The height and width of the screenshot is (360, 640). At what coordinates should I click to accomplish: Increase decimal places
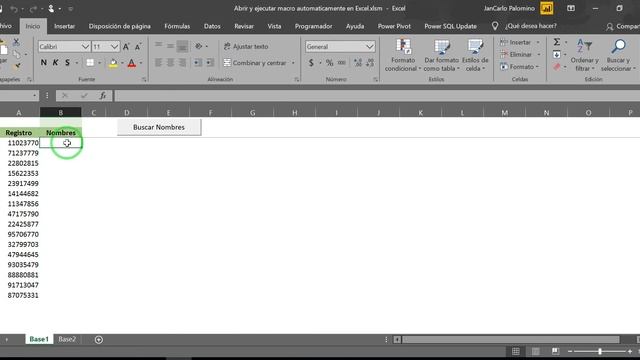click(x=358, y=63)
